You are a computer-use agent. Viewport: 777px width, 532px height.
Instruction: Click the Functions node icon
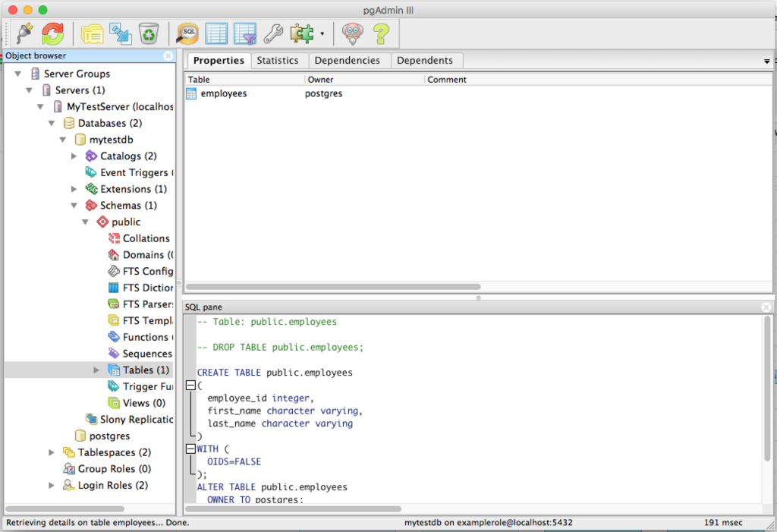(114, 337)
